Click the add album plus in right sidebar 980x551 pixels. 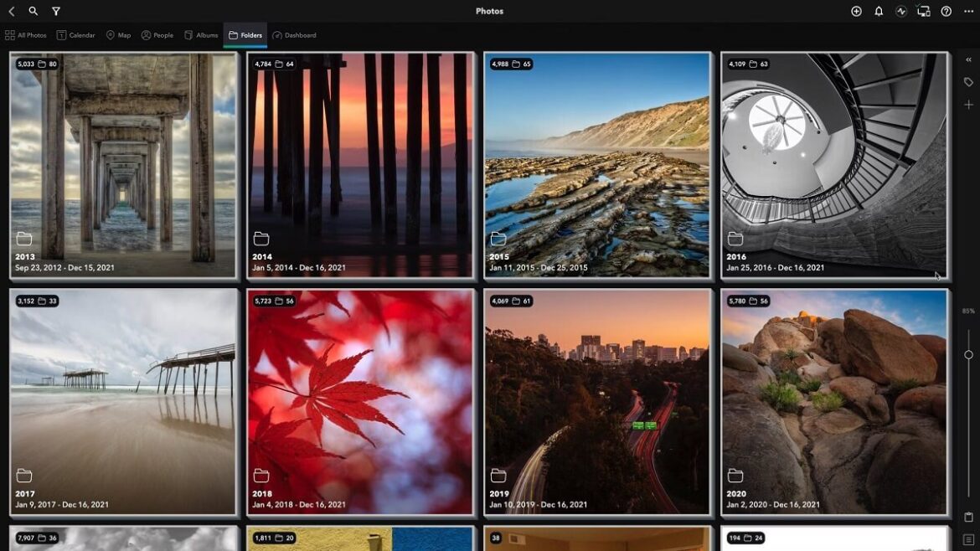click(x=968, y=104)
